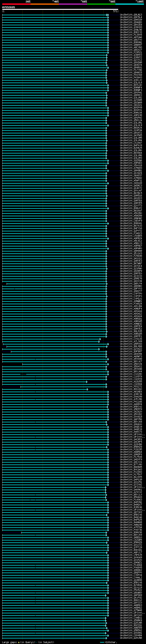Open hit UniRef100_B9X260

(x=131, y=389)
